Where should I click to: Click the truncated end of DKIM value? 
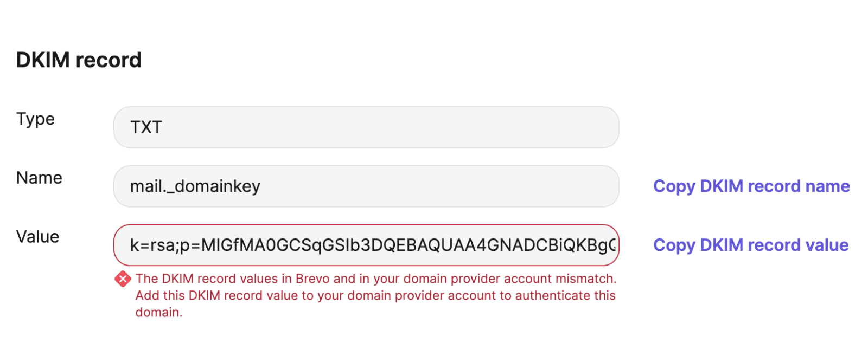tap(602, 245)
